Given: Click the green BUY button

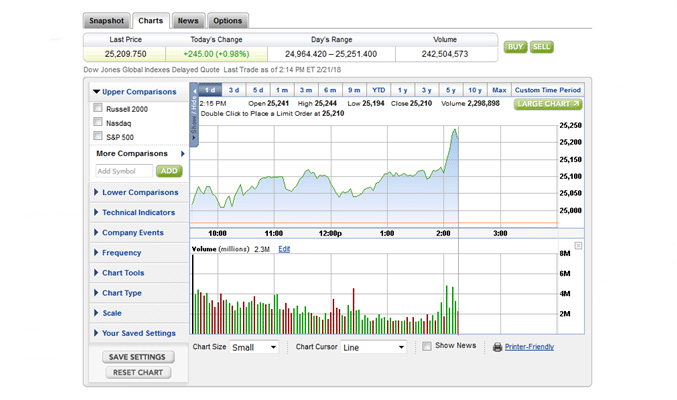Looking at the screenshot, I should 515,47.
